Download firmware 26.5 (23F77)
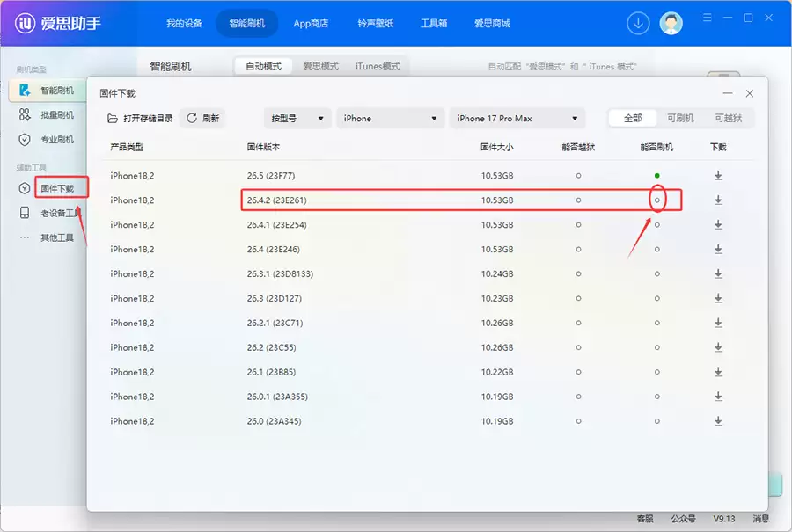The width and height of the screenshot is (792, 532). click(x=718, y=176)
